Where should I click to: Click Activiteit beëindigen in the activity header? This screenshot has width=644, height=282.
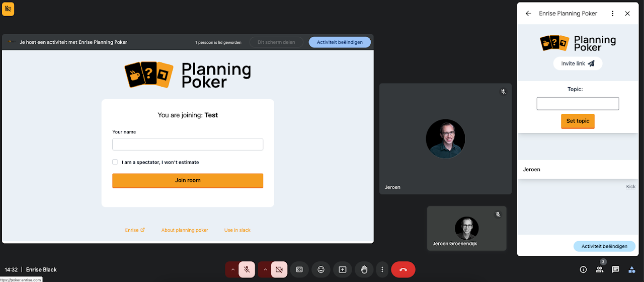(x=340, y=42)
